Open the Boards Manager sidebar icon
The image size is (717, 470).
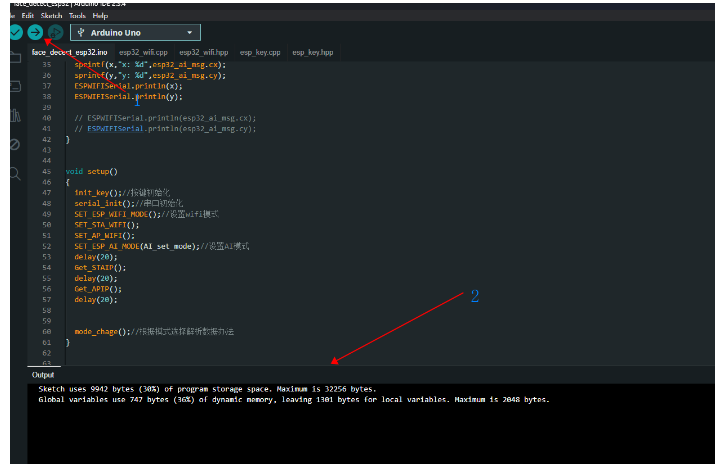(x=15, y=86)
